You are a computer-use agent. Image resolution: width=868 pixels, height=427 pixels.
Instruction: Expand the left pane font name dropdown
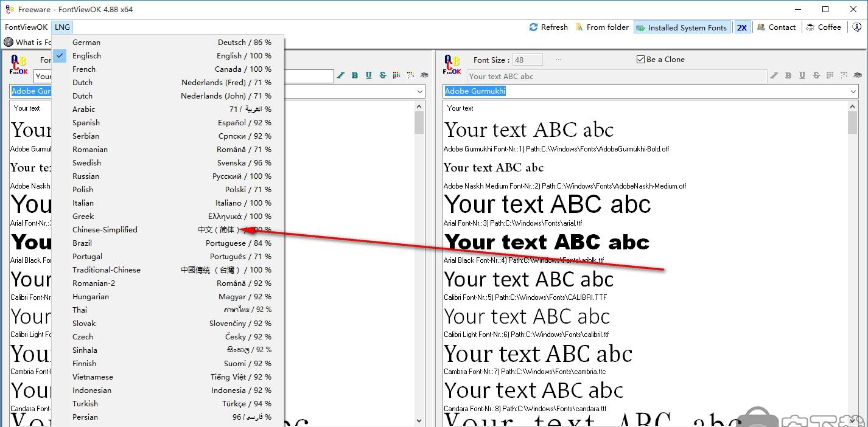pos(419,91)
